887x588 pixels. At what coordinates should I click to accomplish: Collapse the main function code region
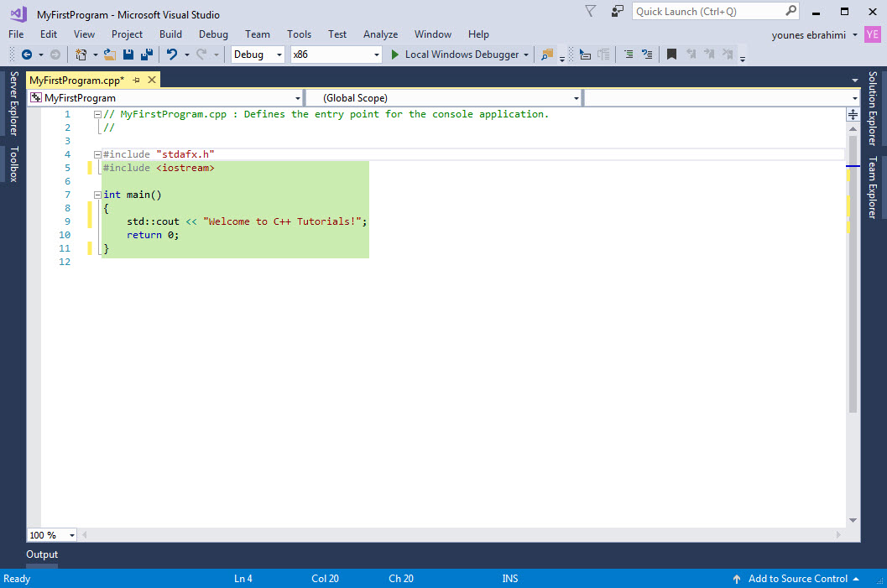click(97, 194)
